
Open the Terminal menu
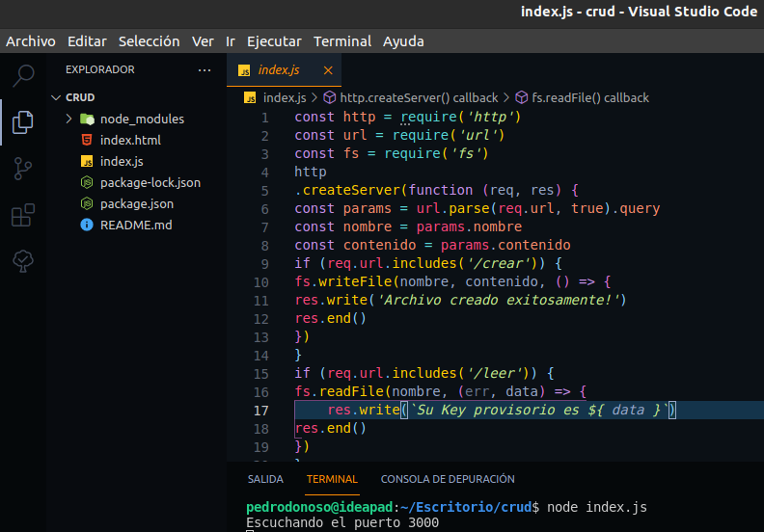click(x=342, y=41)
